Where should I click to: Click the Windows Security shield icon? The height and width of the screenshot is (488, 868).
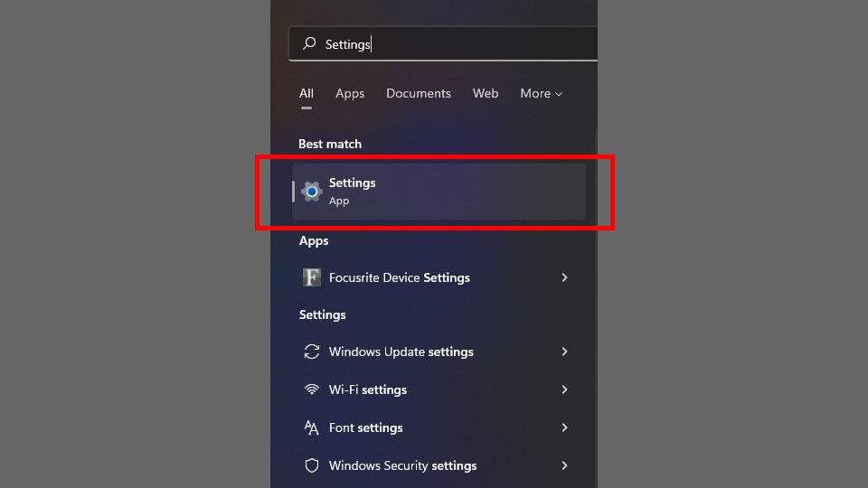click(312, 465)
